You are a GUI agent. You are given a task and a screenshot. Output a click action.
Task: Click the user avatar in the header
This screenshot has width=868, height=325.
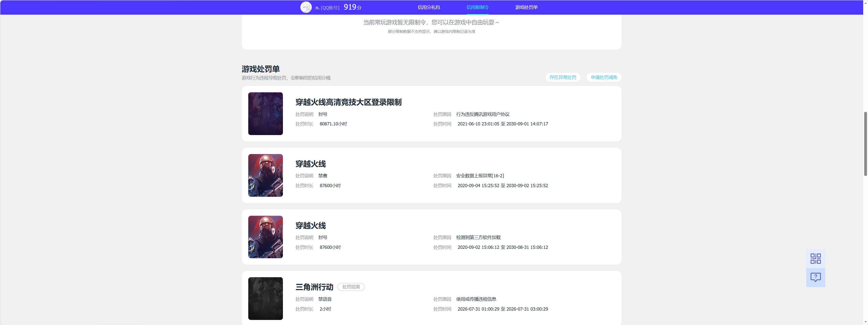click(x=306, y=7)
